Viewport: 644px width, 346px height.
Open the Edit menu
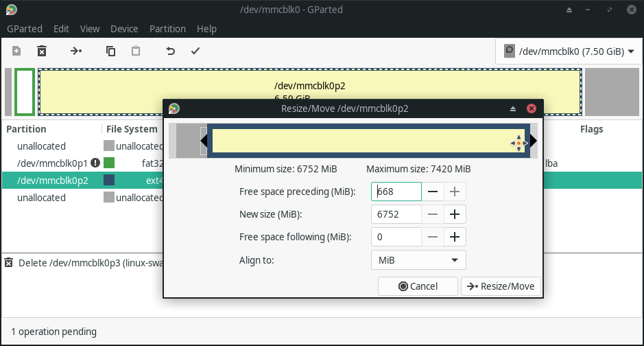coord(61,29)
